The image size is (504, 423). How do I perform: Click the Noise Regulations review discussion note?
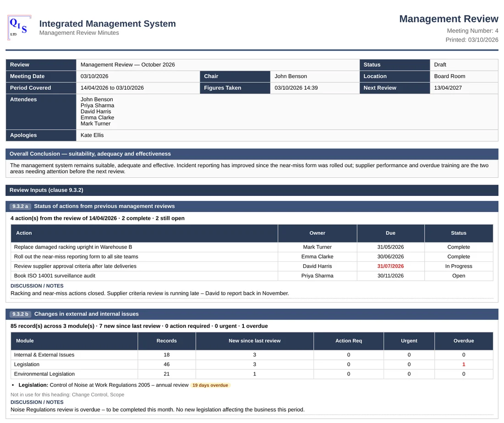tap(158, 410)
